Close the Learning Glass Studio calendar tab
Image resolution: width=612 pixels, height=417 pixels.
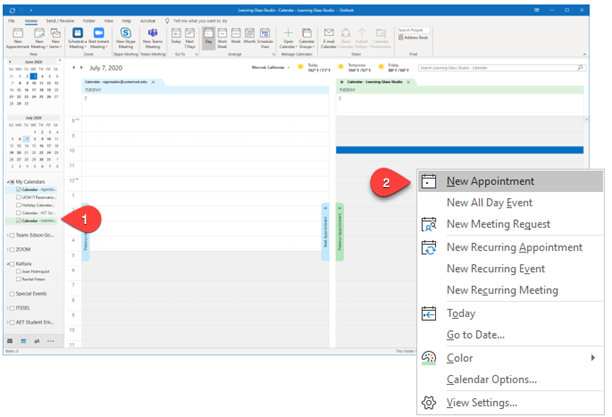[408, 82]
